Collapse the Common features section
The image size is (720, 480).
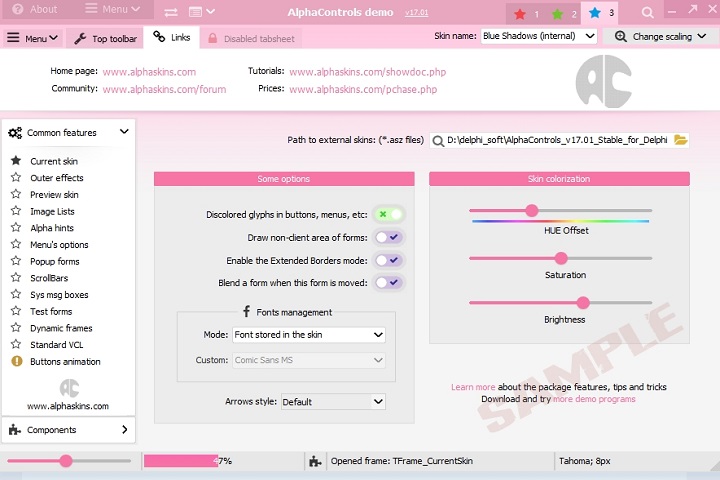68,133
